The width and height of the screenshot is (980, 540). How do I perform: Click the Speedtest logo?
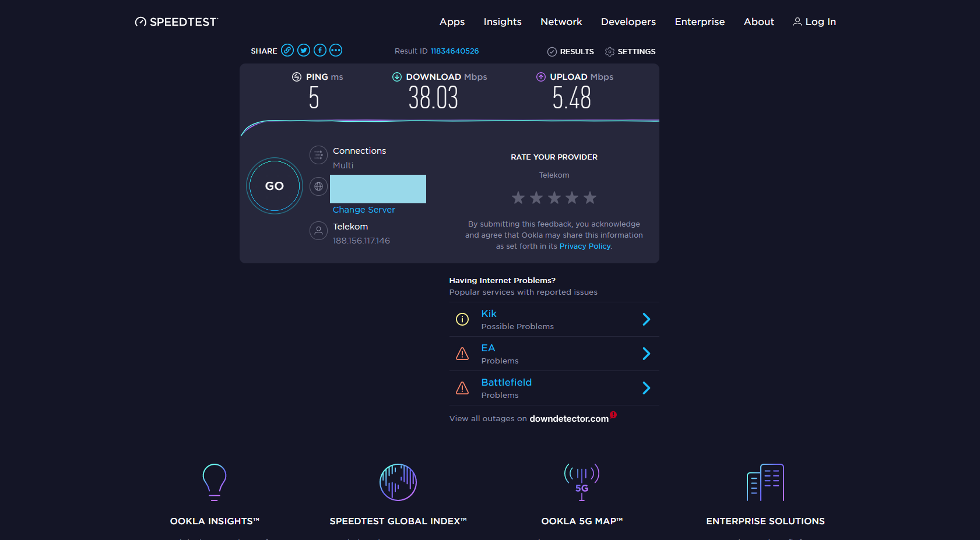176,22
